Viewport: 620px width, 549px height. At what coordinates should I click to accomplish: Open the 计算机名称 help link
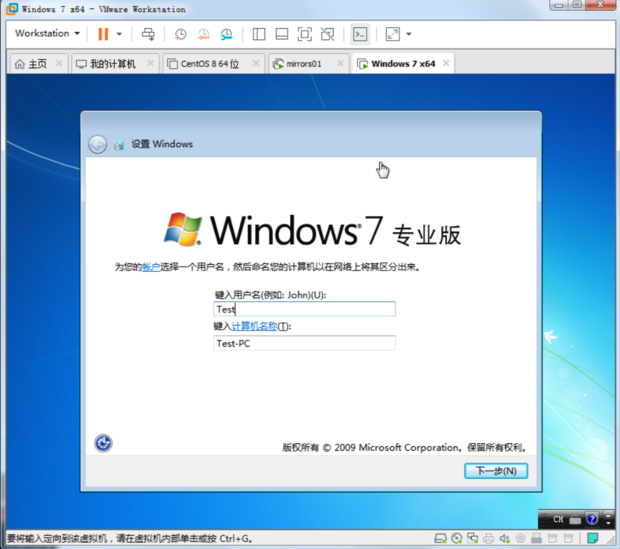(x=254, y=326)
